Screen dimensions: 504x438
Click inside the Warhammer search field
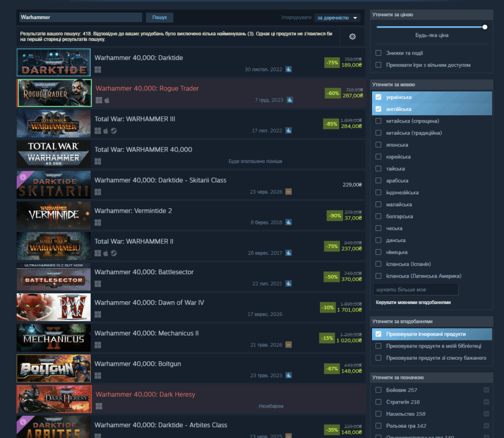80,17
